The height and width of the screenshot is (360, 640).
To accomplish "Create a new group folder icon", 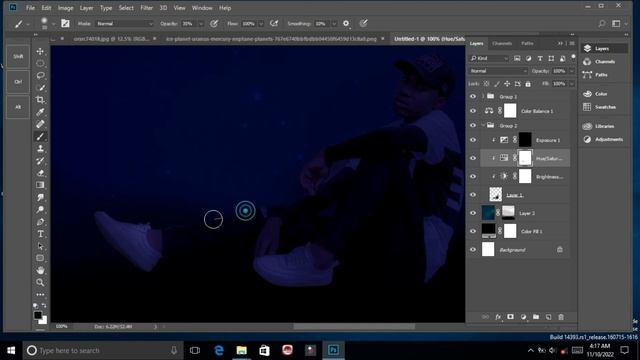I will coord(536,317).
